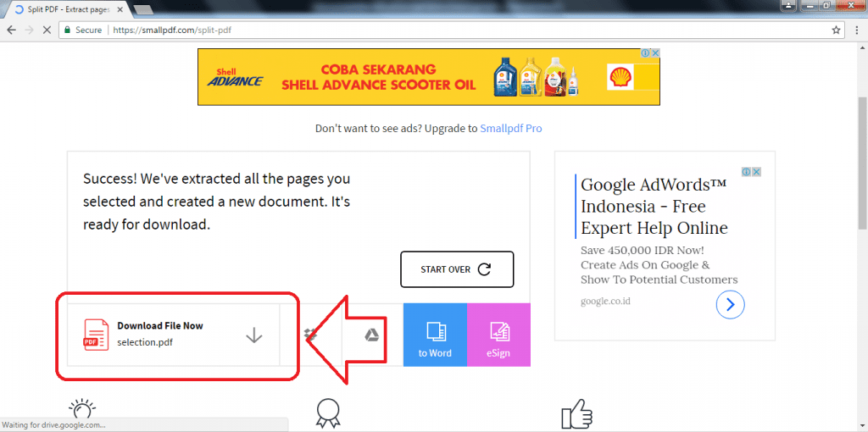Click google.co.id ad link text

pyautogui.click(x=605, y=302)
